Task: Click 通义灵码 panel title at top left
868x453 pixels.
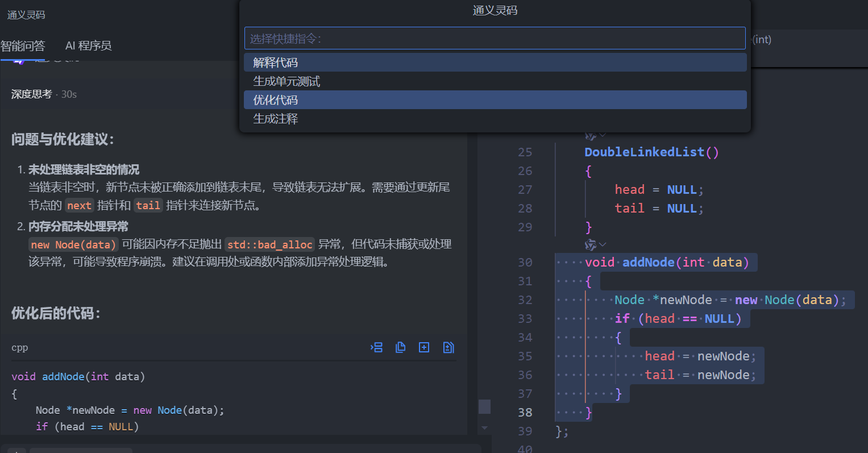Action: point(26,15)
